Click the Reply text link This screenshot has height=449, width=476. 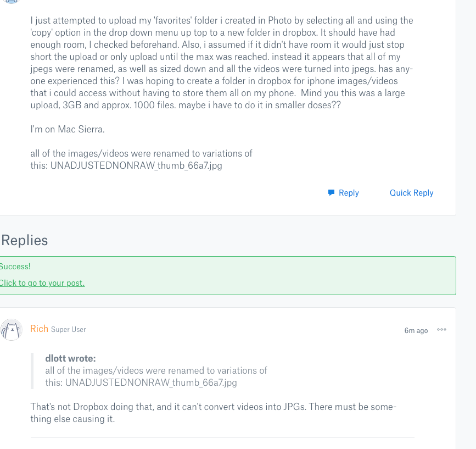(x=349, y=193)
